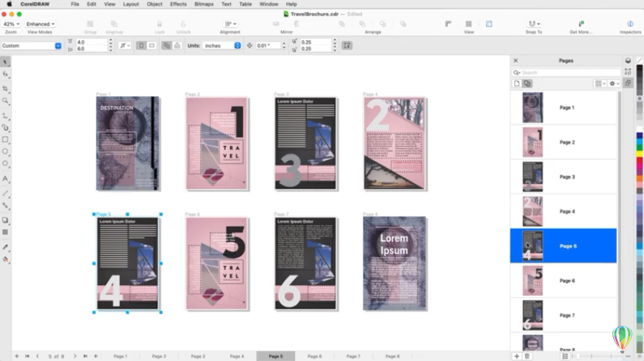Open the Alignment dropdown
The width and height of the screenshot is (644, 361).
click(230, 24)
